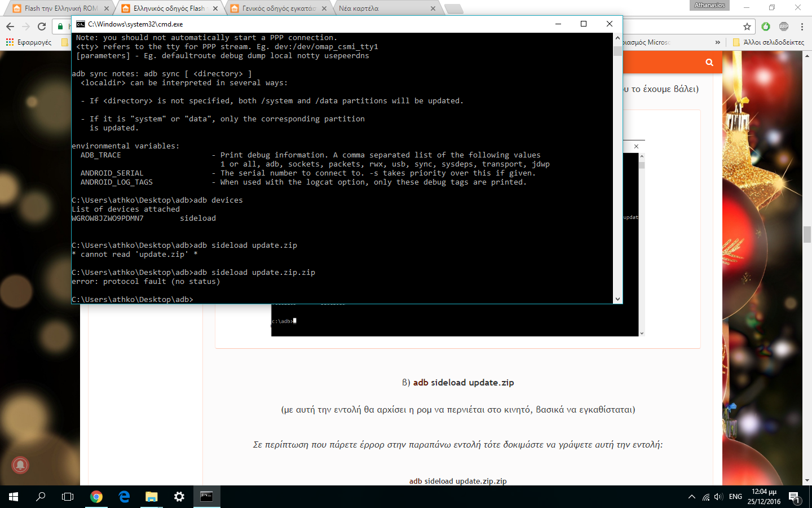Screen dimensions: 812x508
Task: Open the Chrome three-dot menu
Action: point(802,27)
